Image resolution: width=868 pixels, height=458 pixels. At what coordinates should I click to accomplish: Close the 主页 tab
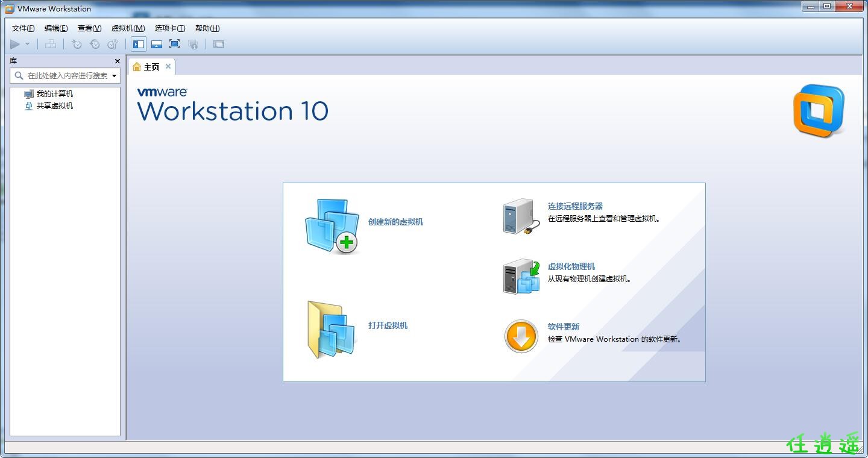pyautogui.click(x=168, y=66)
